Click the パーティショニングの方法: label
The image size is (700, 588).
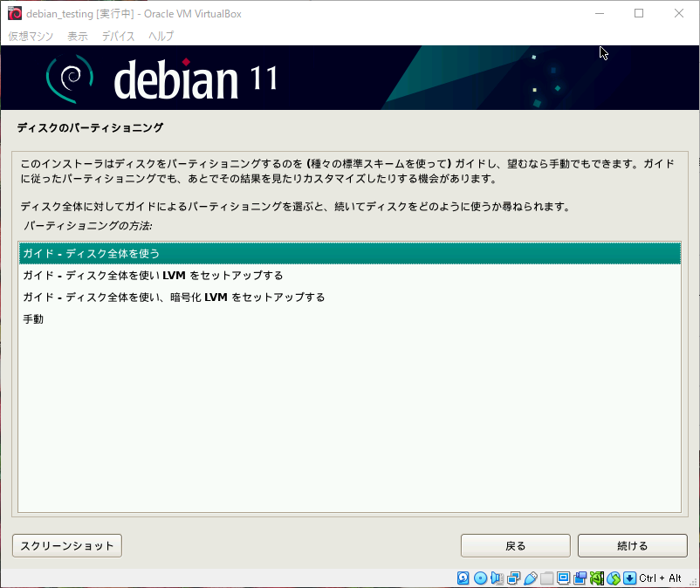tap(88, 226)
